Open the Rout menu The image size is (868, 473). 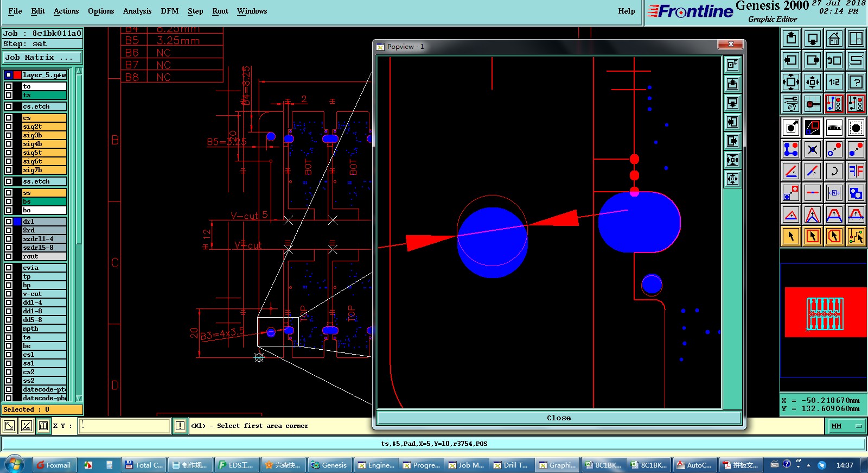point(220,11)
